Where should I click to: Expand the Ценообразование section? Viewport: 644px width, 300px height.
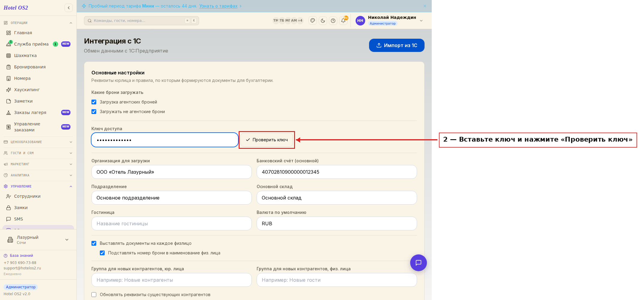[x=38, y=142]
